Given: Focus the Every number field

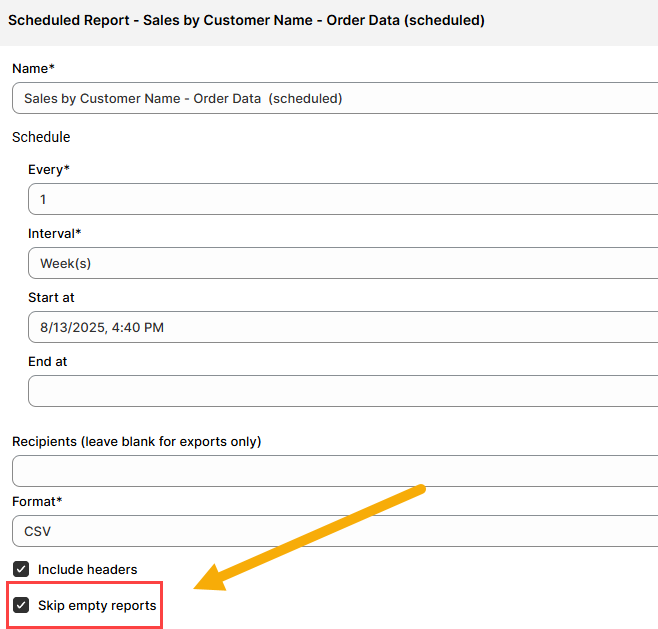Looking at the screenshot, I should pyautogui.click(x=342, y=199).
